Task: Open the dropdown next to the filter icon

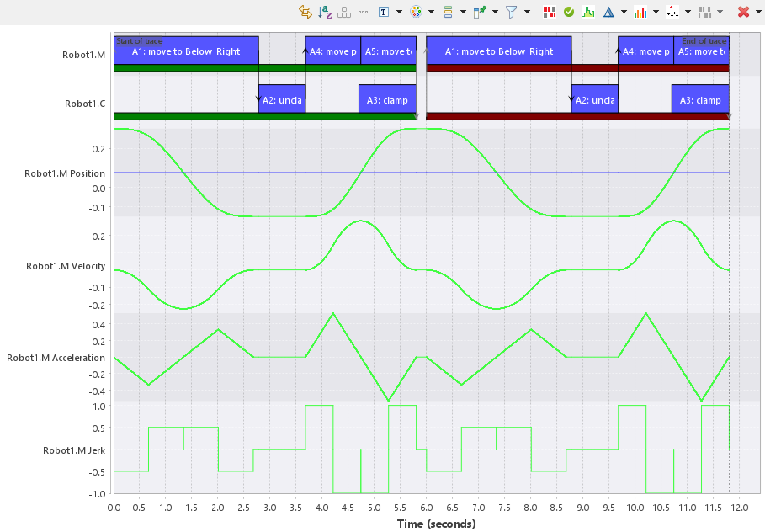Action: pos(527,11)
